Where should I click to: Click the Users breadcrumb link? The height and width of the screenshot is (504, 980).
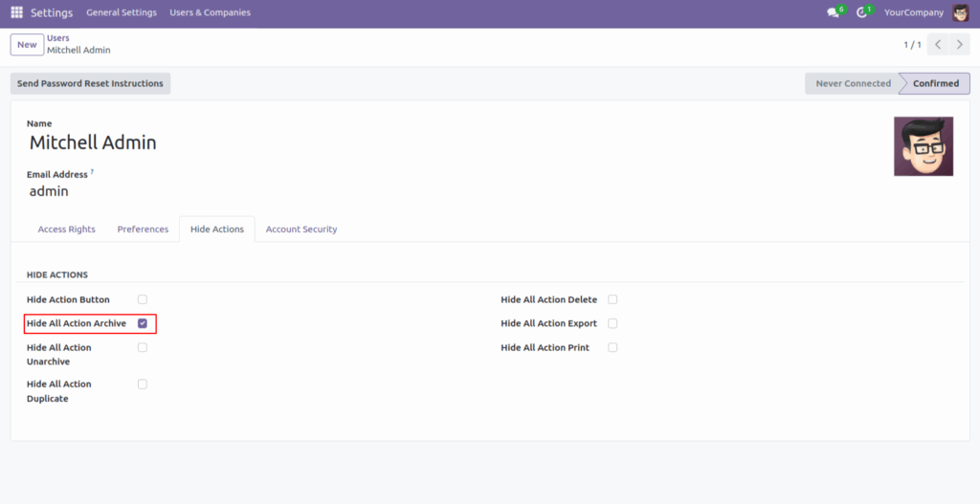58,38
